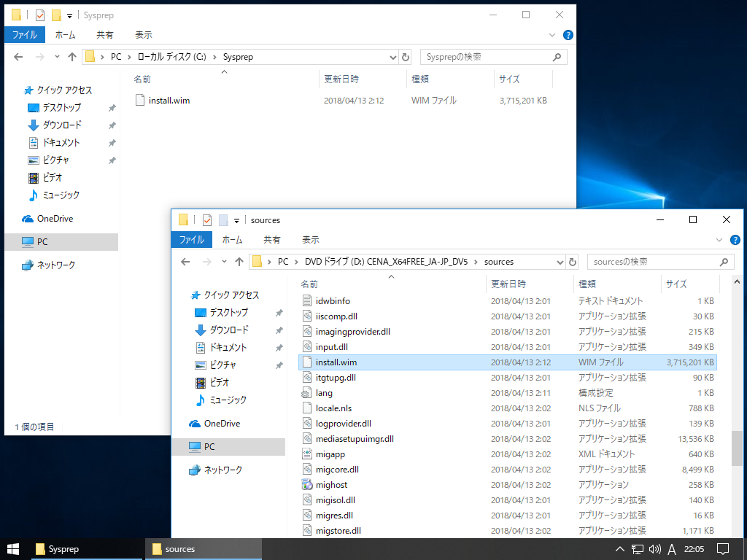Open Windows Start menu

tap(13, 549)
